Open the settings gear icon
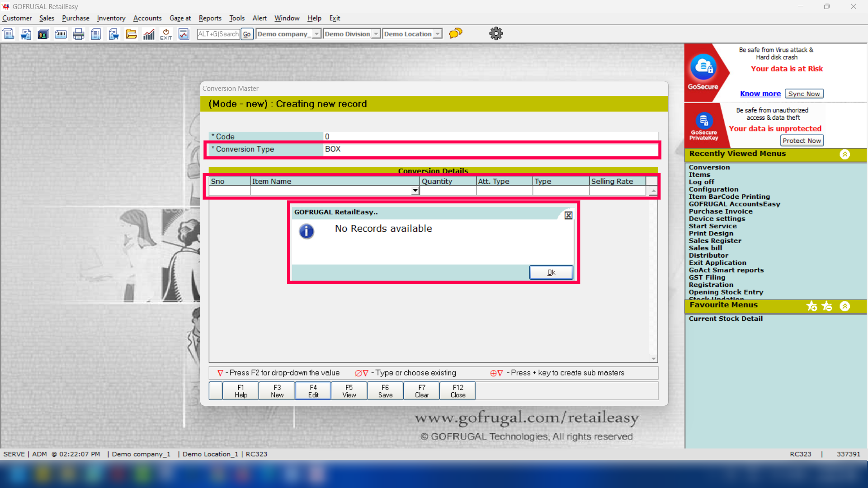The image size is (868, 488). point(496,33)
